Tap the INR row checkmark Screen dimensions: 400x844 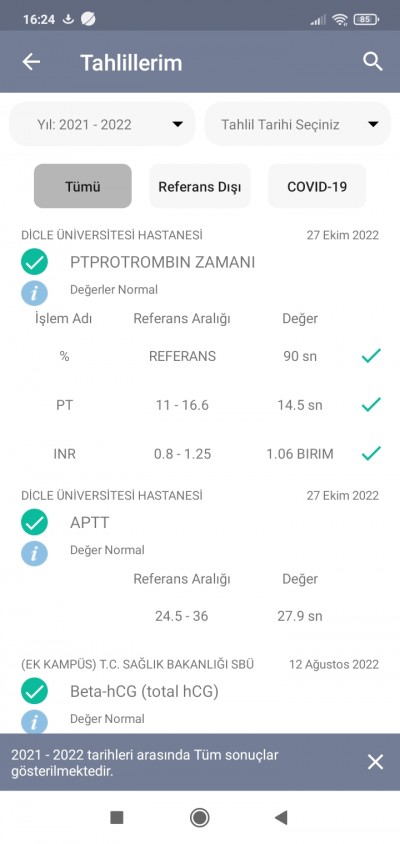371,453
